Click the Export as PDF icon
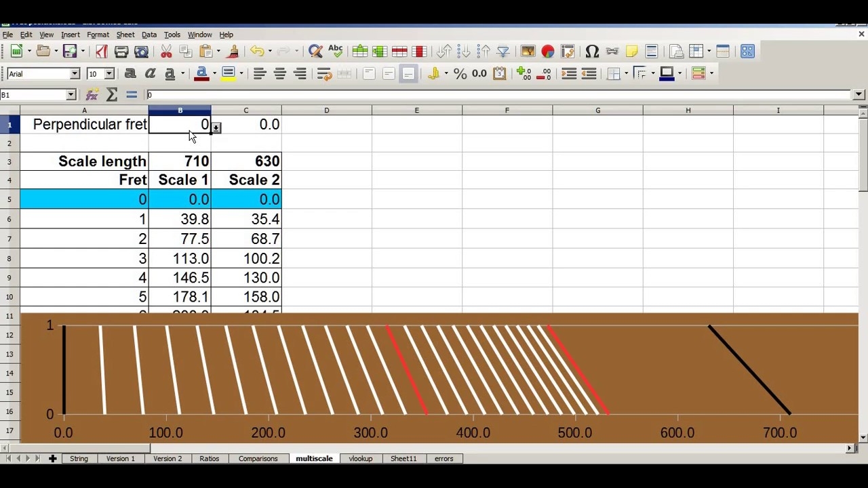 101,52
